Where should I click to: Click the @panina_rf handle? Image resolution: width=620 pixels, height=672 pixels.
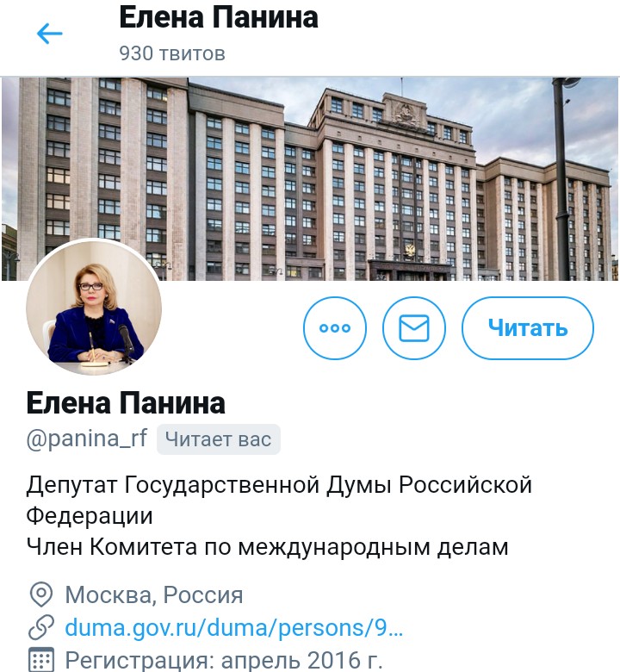[x=87, y=439]
